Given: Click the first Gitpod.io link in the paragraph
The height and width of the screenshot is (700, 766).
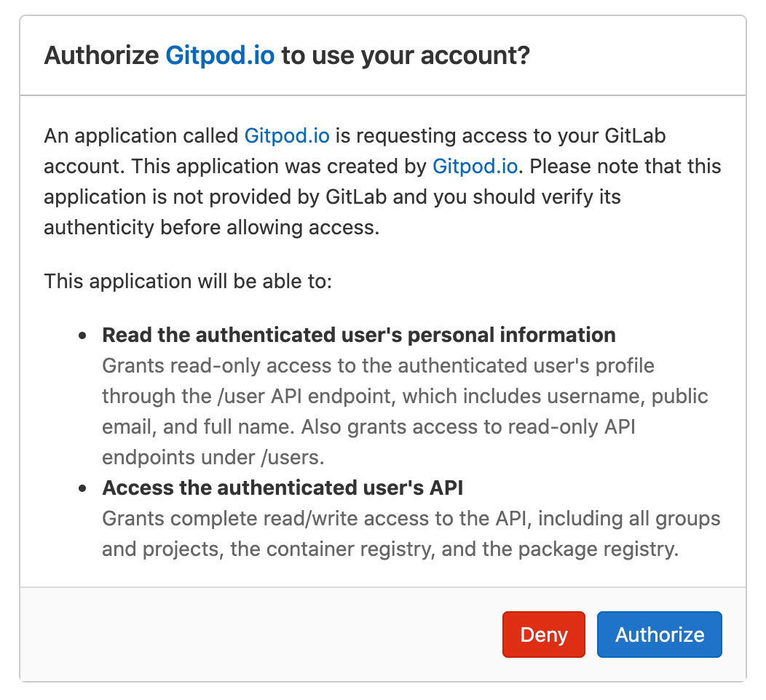Looking at the screenshot, I should coord(287,136).
